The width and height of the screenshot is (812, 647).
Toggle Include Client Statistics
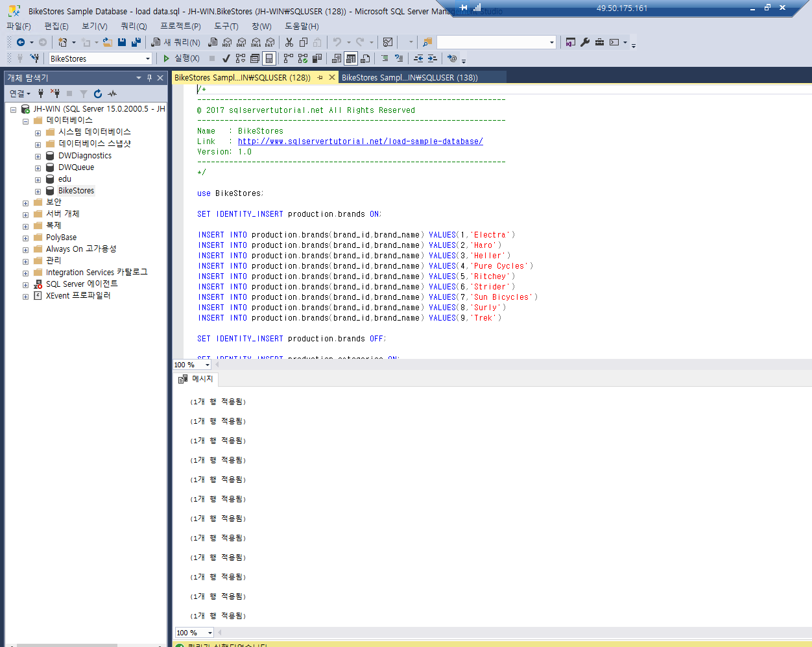coord(317,58)
